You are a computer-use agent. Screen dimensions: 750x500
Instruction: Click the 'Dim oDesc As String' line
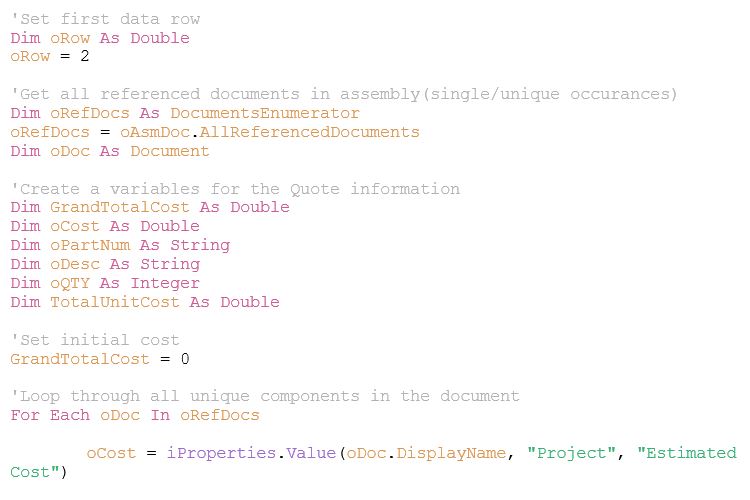(105, 264)
